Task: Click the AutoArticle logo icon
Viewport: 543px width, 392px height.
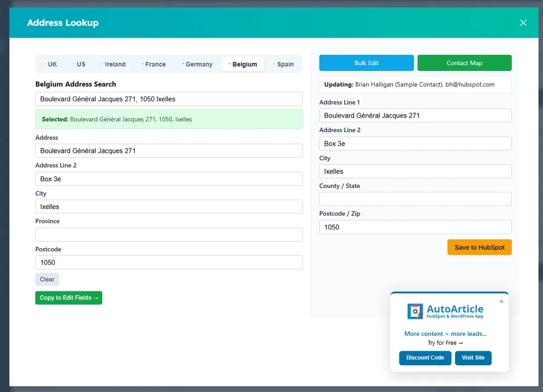Action: click(415, 311)
